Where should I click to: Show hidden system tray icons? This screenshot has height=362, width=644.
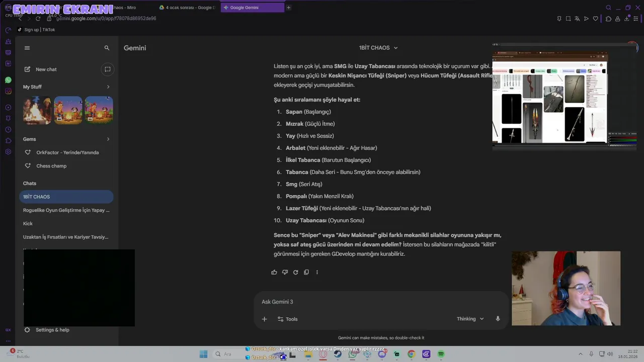point(580,354)
